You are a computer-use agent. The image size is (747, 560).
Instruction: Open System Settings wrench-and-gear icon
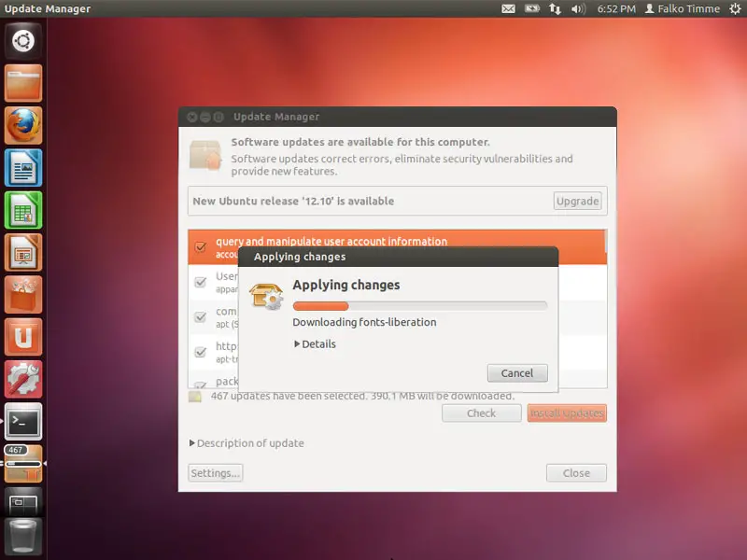coord(22,380)
